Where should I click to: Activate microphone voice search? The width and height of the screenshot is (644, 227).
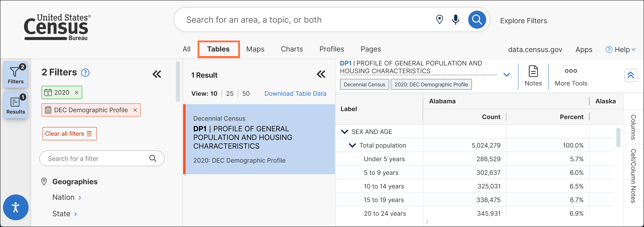pyautogui.click(x=455, y=19)
